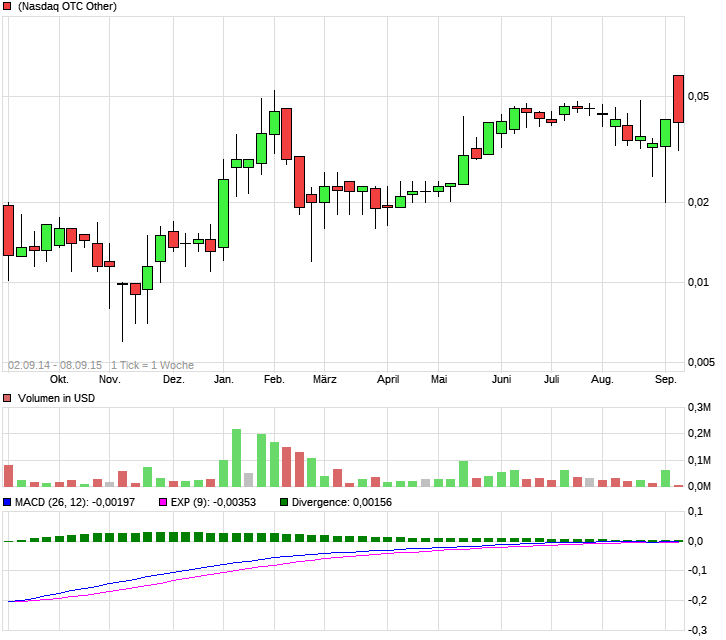The height and width of the screenshot is (640, 726).
Task: Click the 'Mai' month axis label
Action: (439, 380)
